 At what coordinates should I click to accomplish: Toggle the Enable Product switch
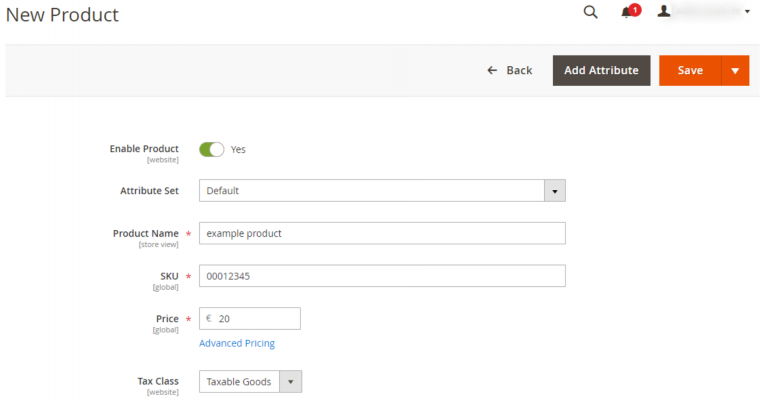tap(211, 149)
